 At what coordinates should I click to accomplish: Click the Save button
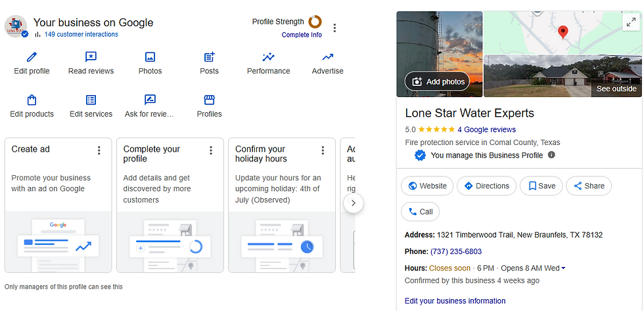pos(541,186)
